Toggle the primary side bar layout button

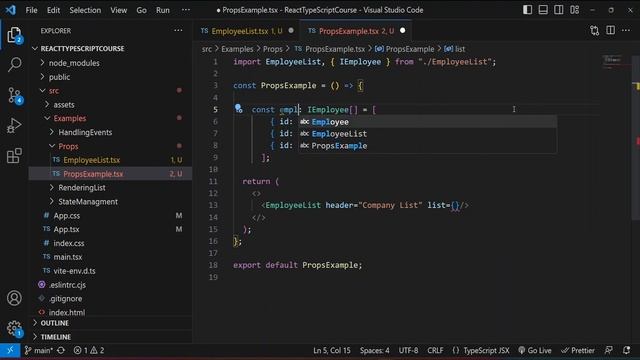(x=527, y=10)
